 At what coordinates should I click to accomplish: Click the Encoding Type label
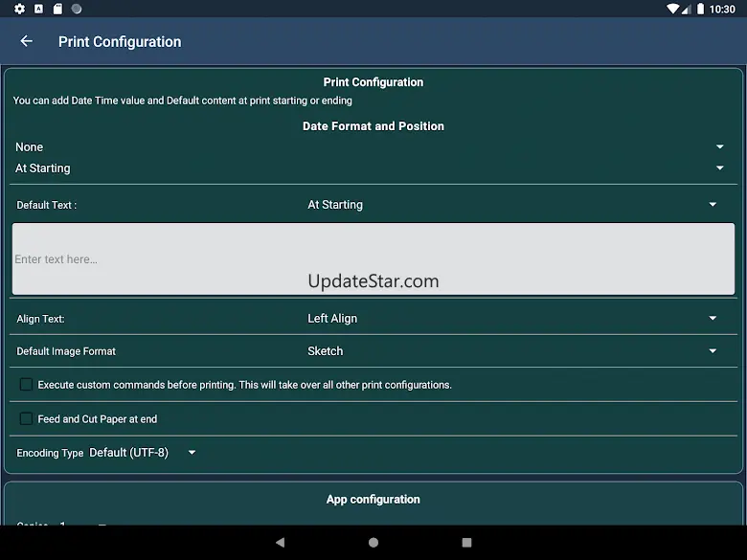tap(50, 453)
